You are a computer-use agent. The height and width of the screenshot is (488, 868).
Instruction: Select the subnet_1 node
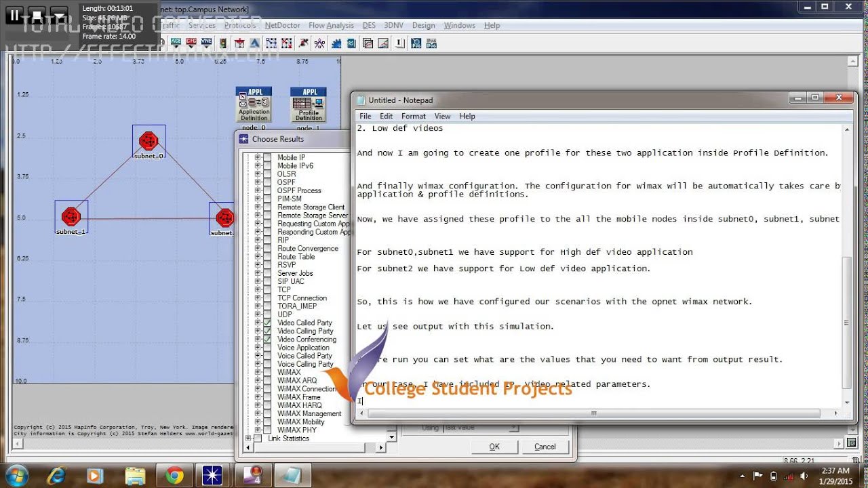[x=71, y=217]
